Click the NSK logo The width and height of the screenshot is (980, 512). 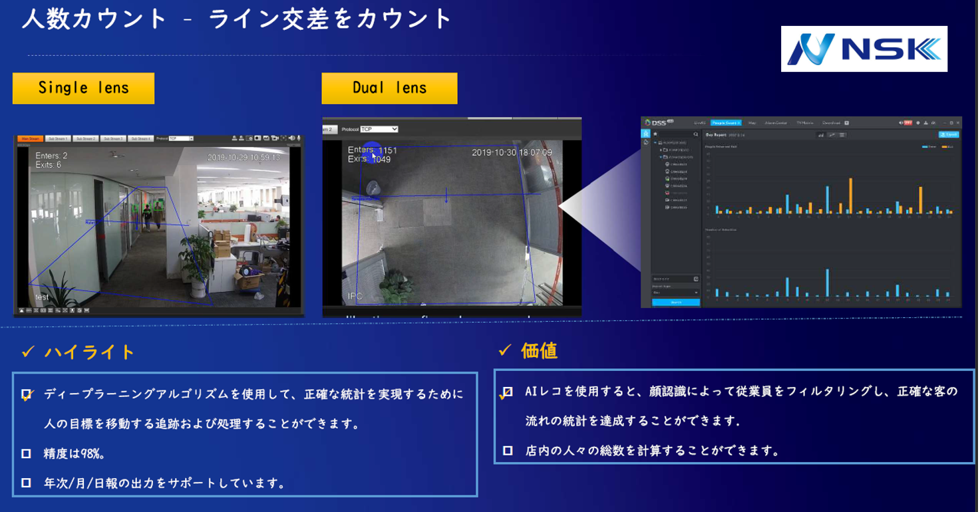[x=864, y=49]
